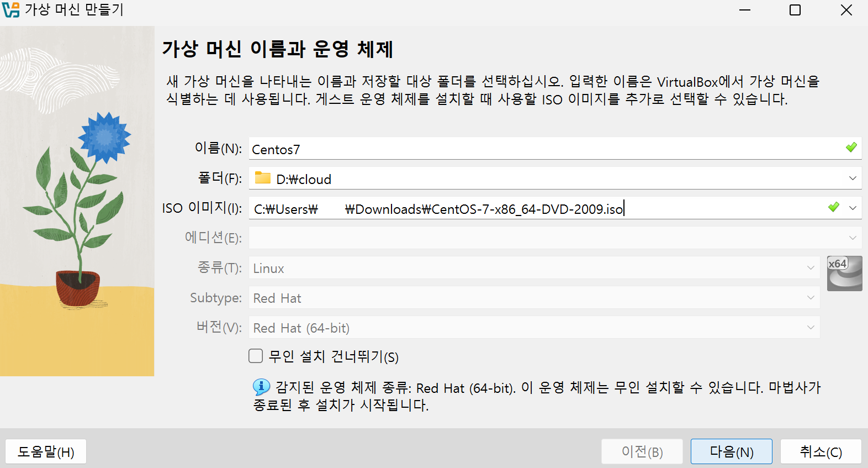Screen dimensions: 868x468
Task: Click the VirtualBox logo in title bar
Action: point(10,10)
